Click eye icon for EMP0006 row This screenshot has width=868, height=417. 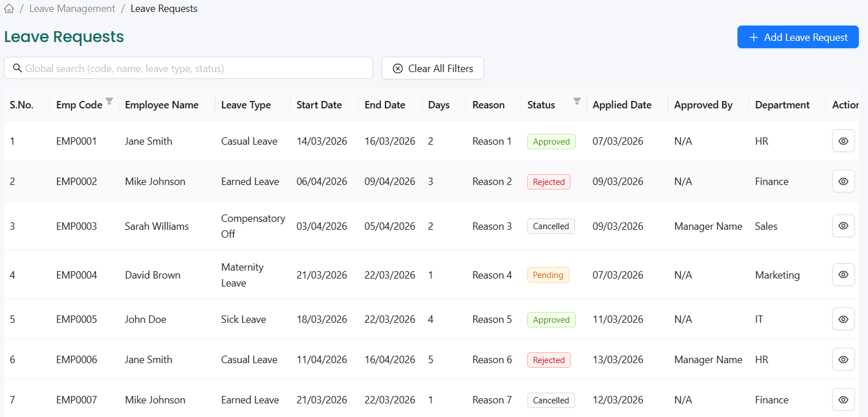coord(843,360)
